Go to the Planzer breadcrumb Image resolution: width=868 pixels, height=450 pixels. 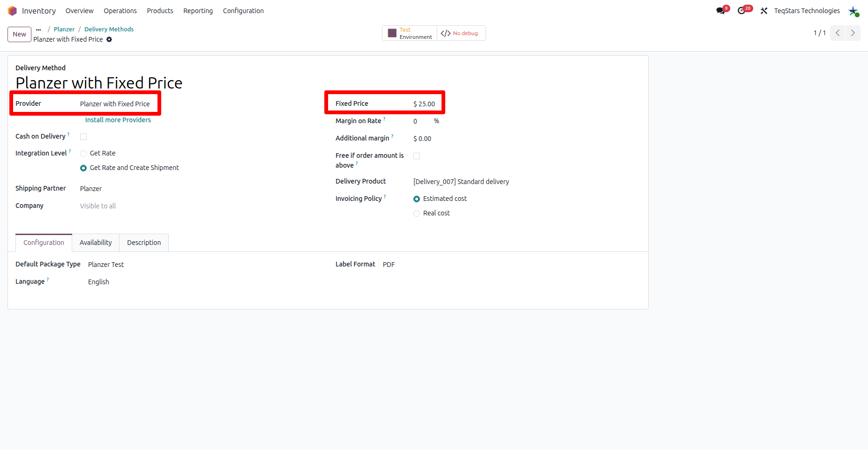click(64, 29)
